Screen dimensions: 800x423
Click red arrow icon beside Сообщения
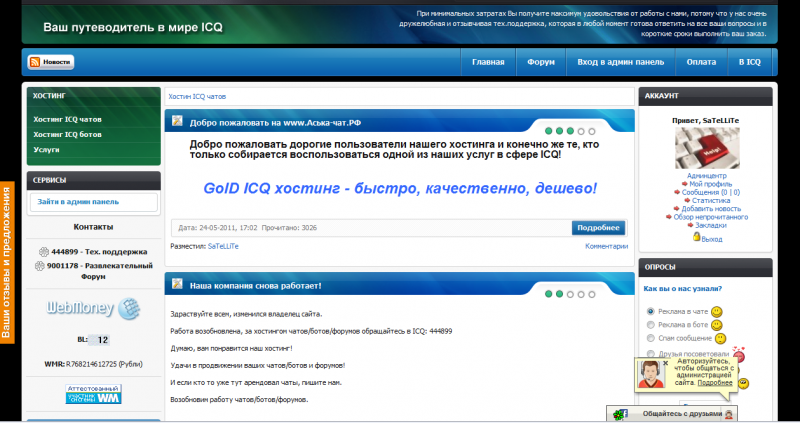click(x=677, y=192)
